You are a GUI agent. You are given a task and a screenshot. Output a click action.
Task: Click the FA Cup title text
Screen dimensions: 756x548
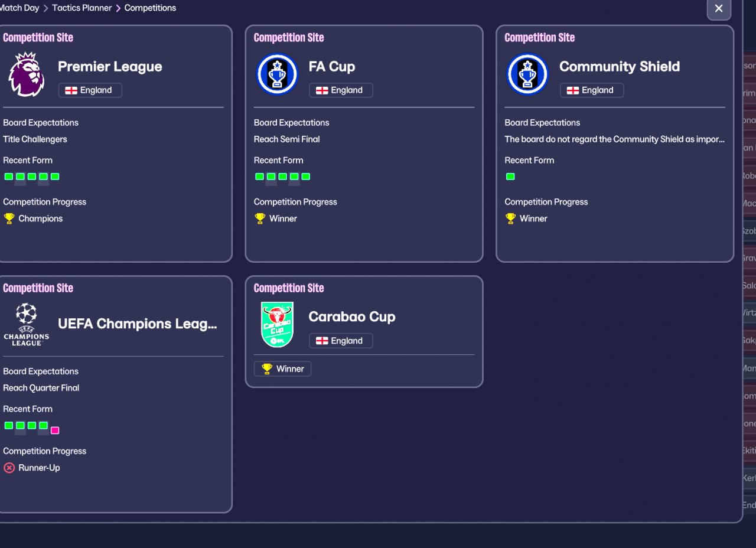332,67
